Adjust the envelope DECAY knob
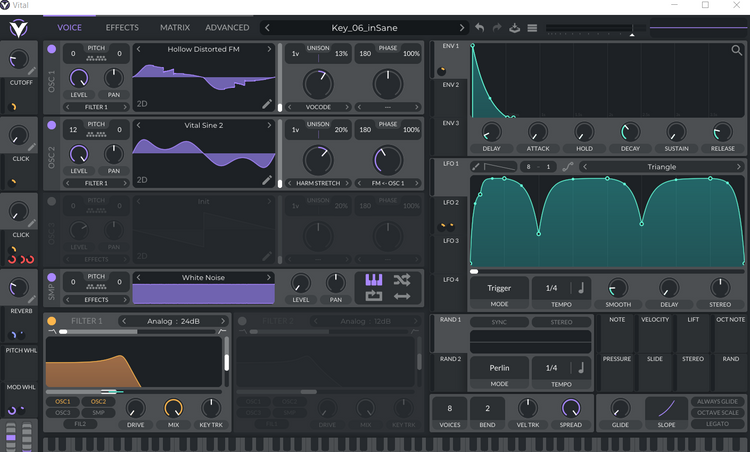Image resolution: width=750 pixels, height=452 pixels. click(630, 132)
